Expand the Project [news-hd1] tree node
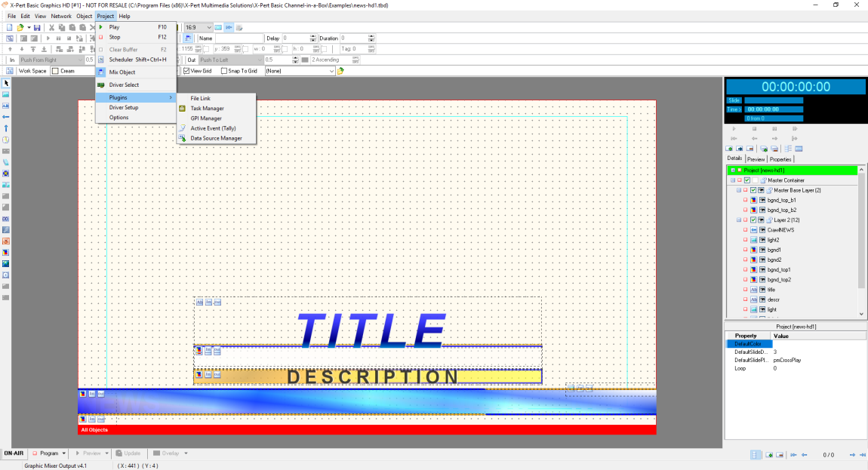Screen dimensions: 868x470 coord(733,170)
